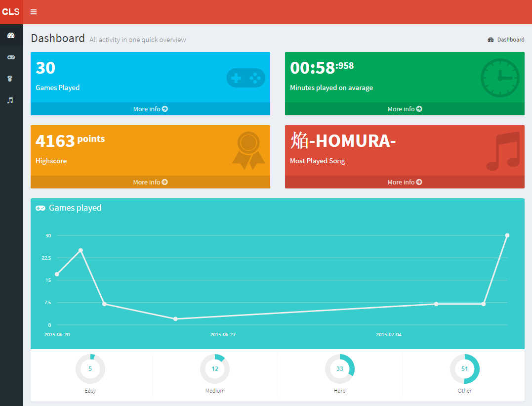Screen dimensions: 532x406
Task: Click the Hard donut gauge showing 33
Action: click(x=340, y=369)
